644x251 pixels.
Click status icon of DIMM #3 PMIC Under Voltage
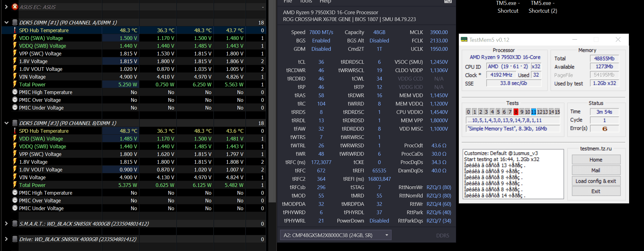15,208
